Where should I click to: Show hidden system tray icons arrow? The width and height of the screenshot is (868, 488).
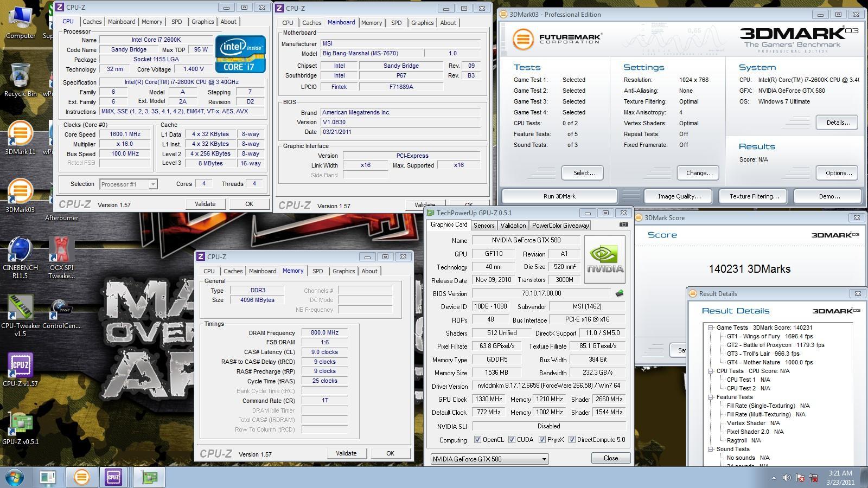tap(773, 478)
